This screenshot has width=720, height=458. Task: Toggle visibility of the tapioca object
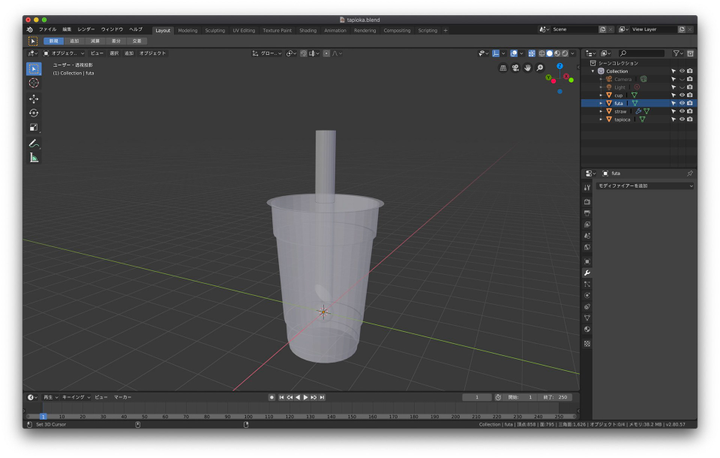point(682,119)
